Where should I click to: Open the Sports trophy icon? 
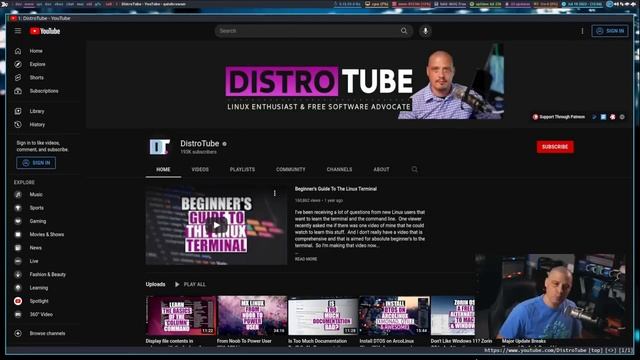(18, 208)
